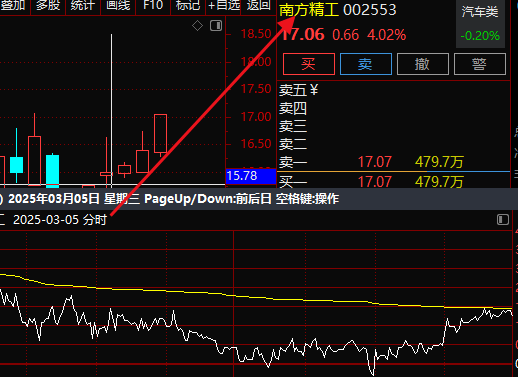This screenshot has height=377, width=518.
Task: Select the 画线 drawing tool
Action: 118,5
